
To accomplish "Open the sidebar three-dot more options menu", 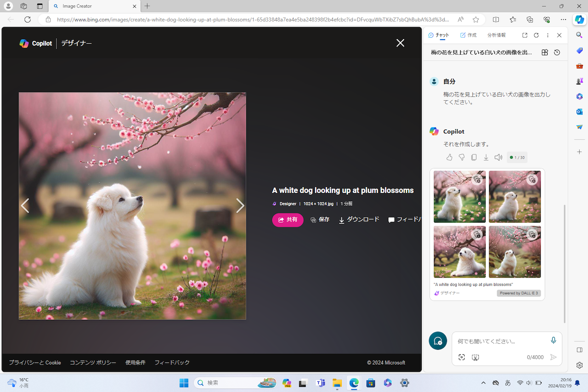I will click(x=548, y=35).
